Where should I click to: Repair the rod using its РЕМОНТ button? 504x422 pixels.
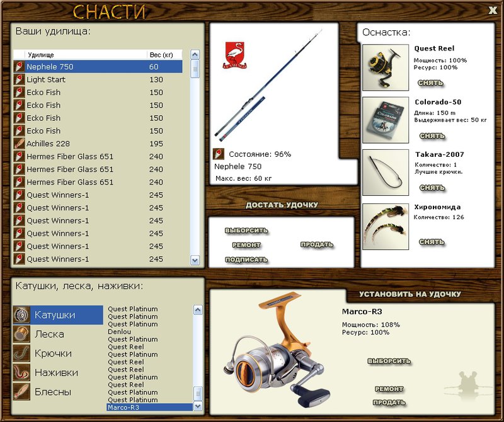246,245
